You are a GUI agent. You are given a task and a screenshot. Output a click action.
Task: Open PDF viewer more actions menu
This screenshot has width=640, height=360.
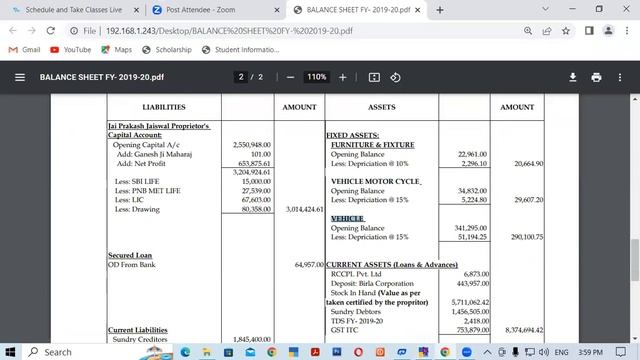point(620,77)
